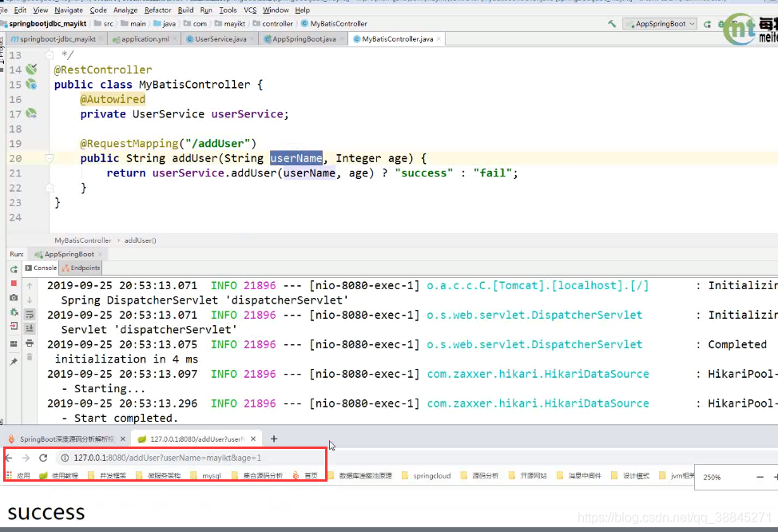778x532 pixels.
Task: Click the rerun icon in the top toolbar
Action: tap(707, 24)
